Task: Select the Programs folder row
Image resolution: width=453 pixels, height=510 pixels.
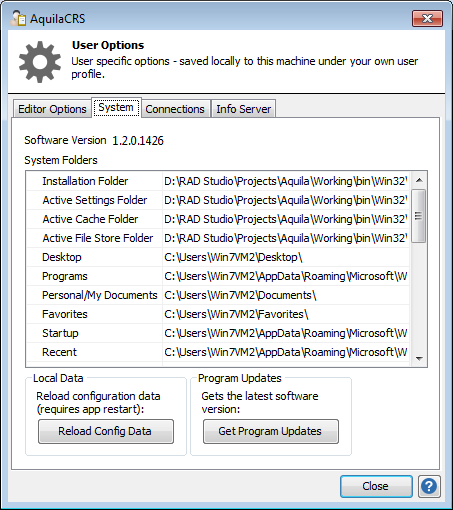Action: [x=218, y=276]
